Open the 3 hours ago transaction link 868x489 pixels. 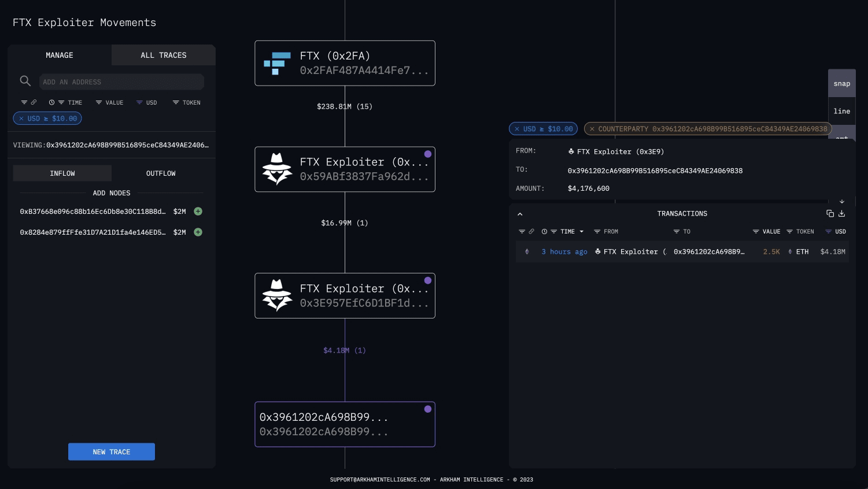point(564,251)
